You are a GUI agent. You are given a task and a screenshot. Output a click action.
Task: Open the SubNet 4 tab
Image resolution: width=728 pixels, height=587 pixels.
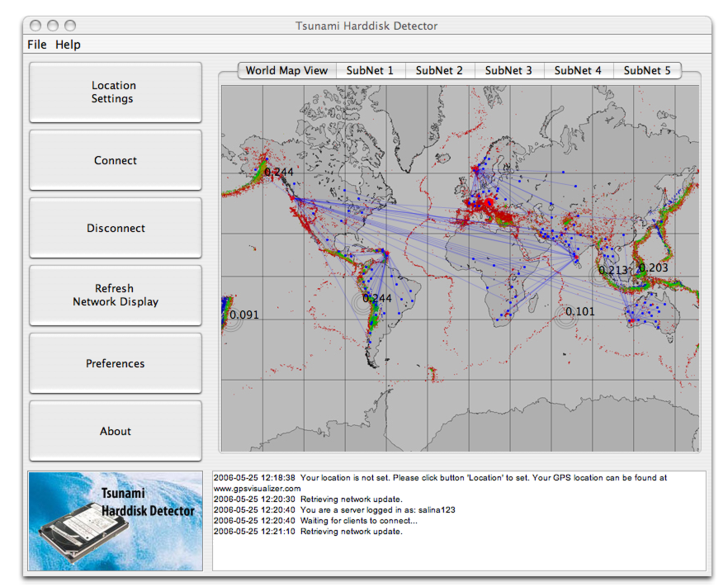coord(578,70)
